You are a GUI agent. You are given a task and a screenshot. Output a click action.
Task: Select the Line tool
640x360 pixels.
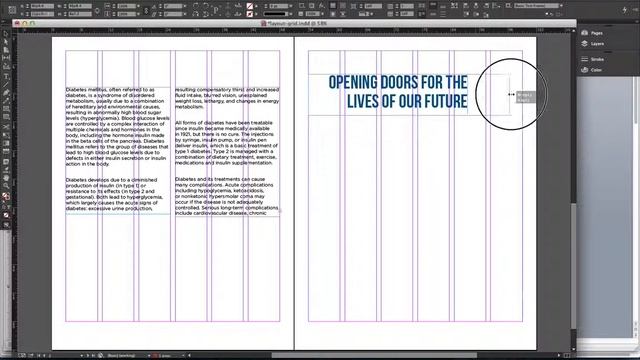click(x=6, y=84)
